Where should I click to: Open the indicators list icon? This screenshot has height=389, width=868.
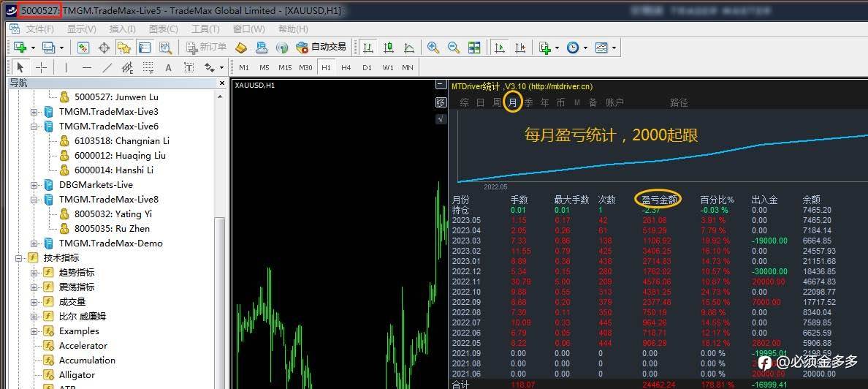tap(545, 48)
